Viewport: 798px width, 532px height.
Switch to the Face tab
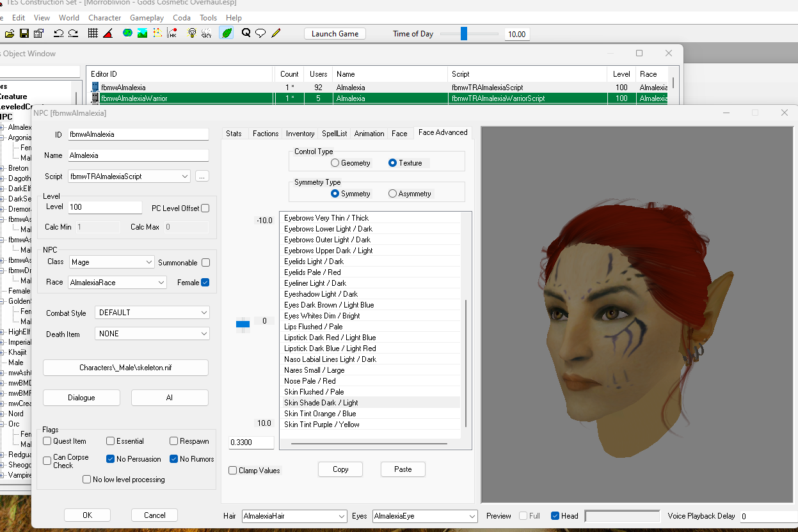tap(399, 134)
